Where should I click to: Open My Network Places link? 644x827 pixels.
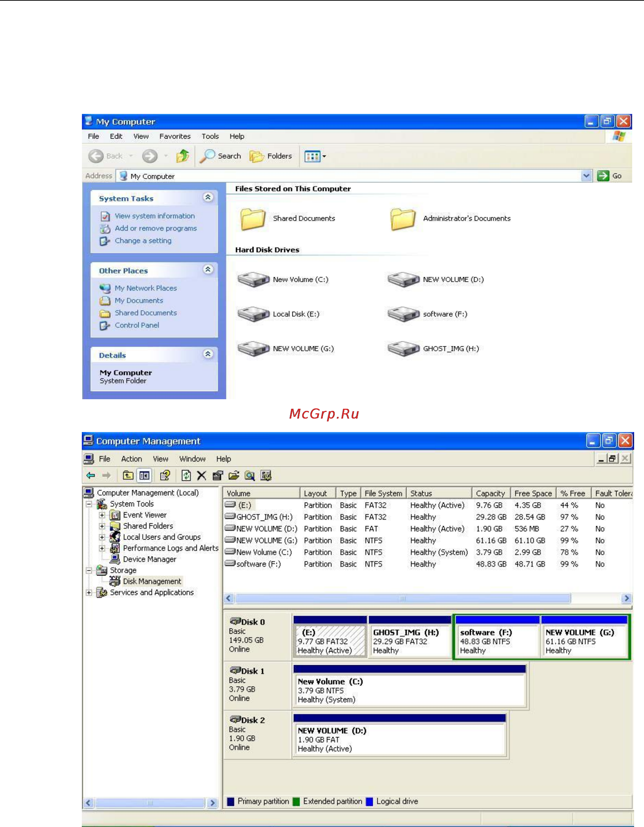145,288
